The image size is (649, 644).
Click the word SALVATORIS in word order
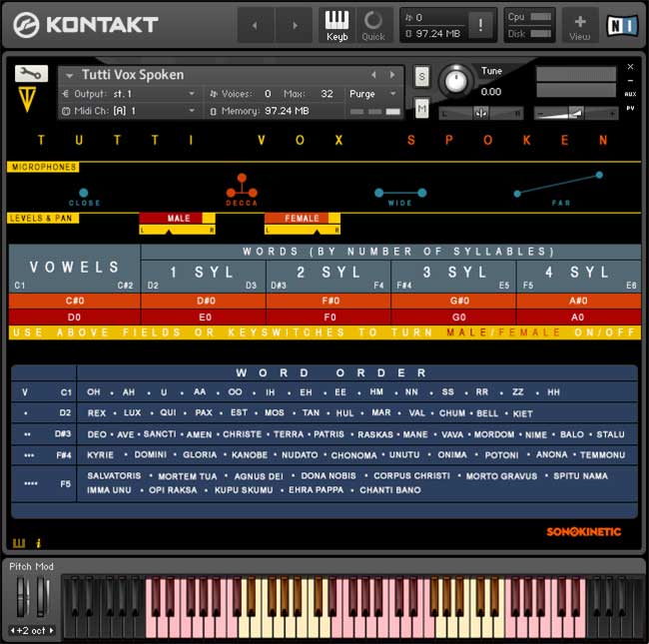tap(114, 475)
